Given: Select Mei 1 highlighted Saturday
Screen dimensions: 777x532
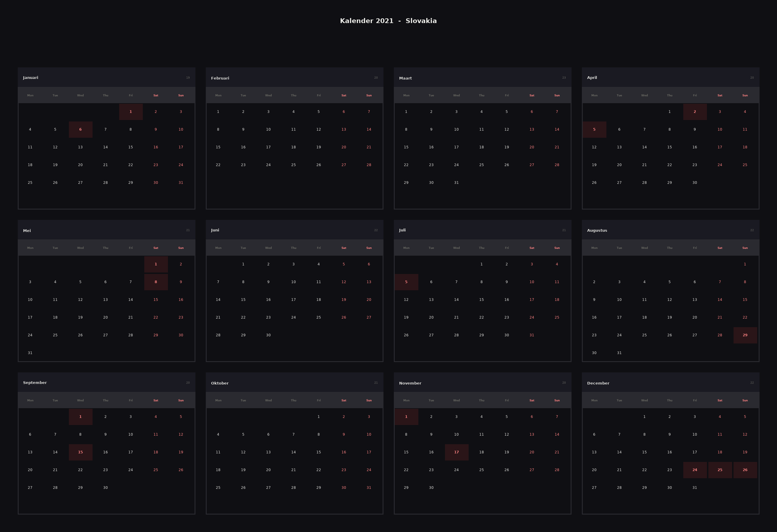Looking at the screenshot, I should (156, 264).
